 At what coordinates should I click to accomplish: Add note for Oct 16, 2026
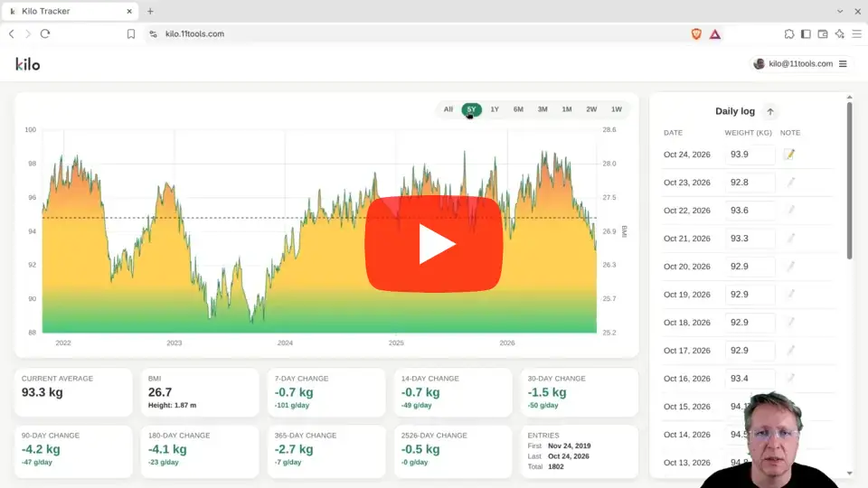(791, 378)
